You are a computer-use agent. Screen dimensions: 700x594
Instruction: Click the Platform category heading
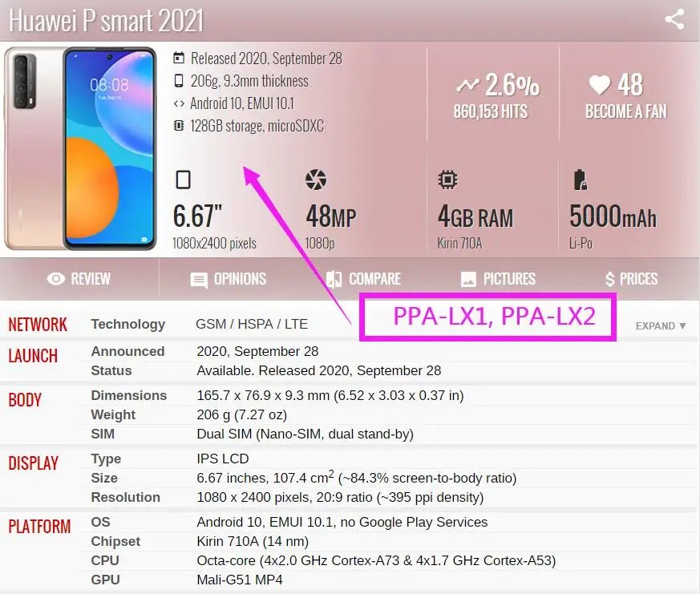39,527
